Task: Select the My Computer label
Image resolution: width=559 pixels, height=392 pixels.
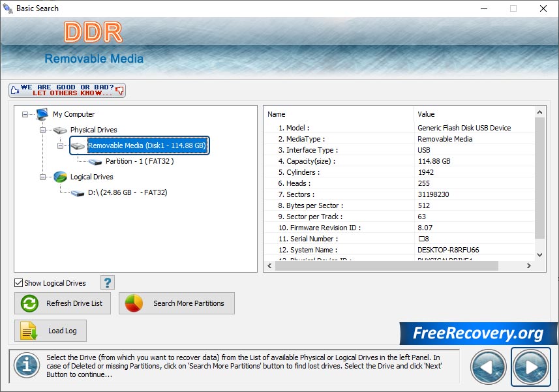Action: pyautogui.click(x=74, y=114)
